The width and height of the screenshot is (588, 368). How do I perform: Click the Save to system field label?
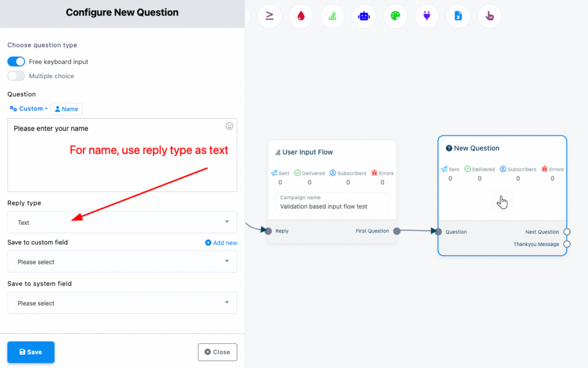click(x=40, y=283)
